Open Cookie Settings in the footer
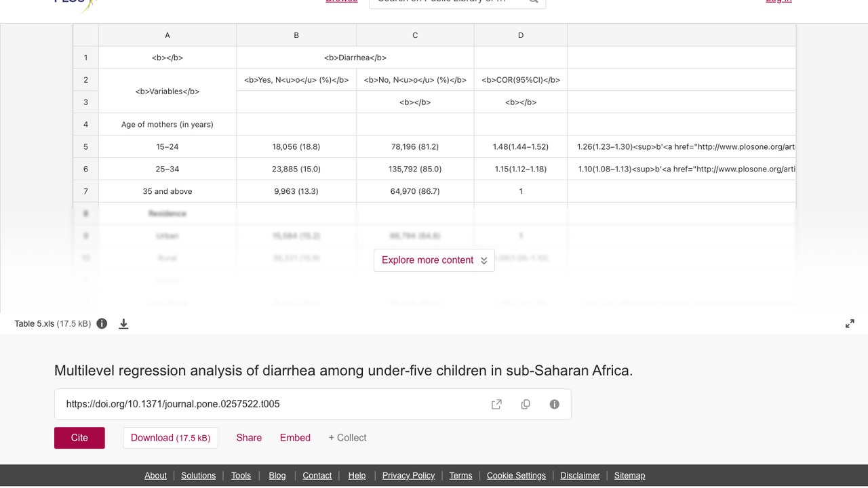Image resolution: width=868 pixels, height=488 pixels. tap(516, 475)
